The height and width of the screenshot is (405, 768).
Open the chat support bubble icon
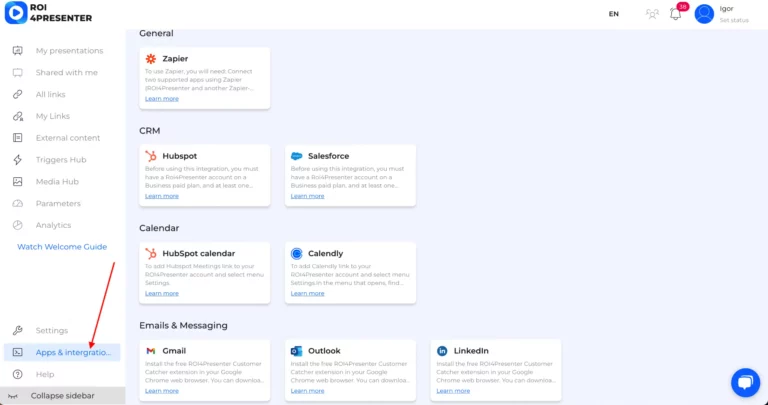tap(745, 382)
